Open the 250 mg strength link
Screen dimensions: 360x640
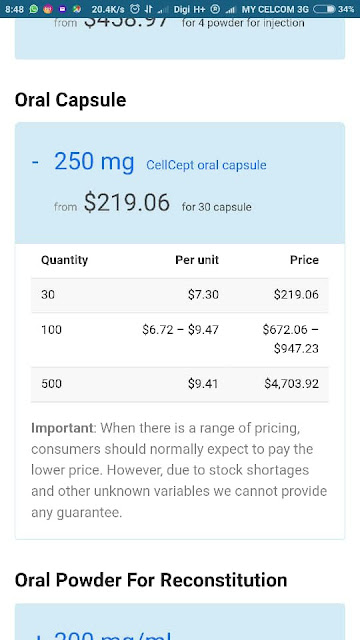[94, 161]
